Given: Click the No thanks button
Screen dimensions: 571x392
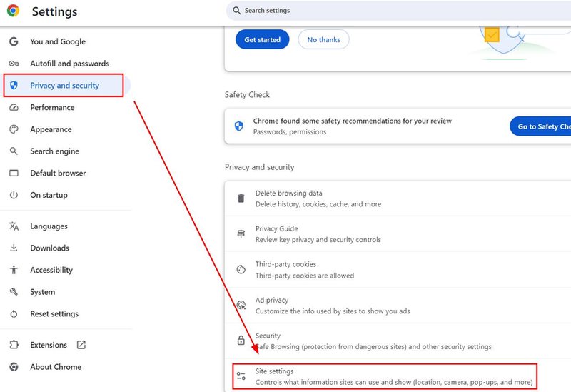Looking at the screenshot, I should pyautogui.click(x=324, y=39).
